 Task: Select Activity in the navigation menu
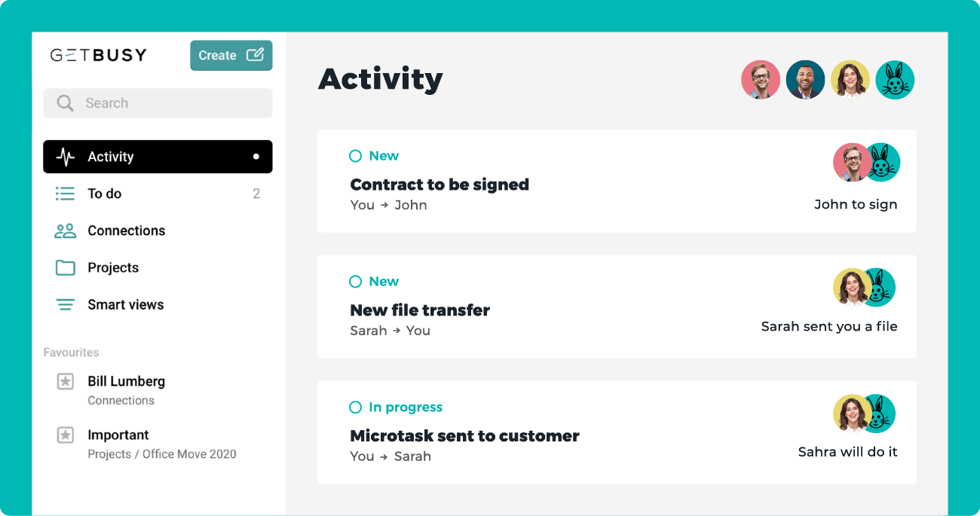[111, 156]
